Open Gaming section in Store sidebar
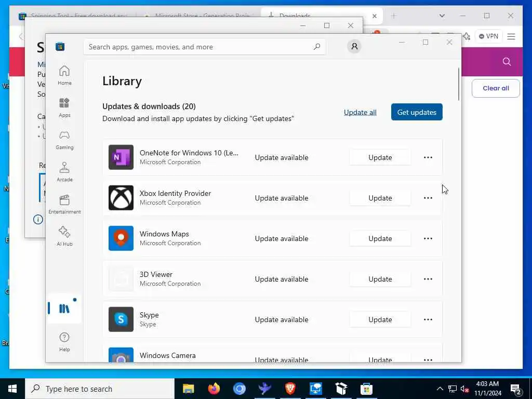The image size is (532, 399). pyautogui.click(x=64, y=140)
